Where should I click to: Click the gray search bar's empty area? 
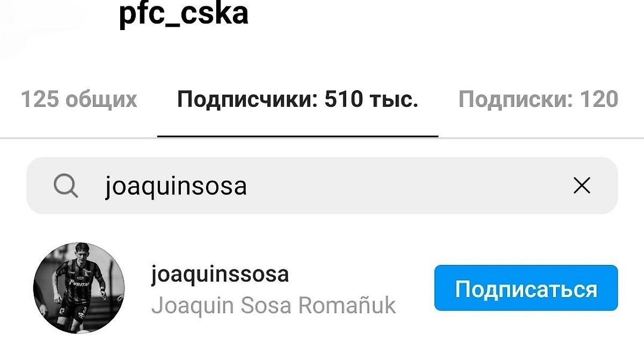coord(408,186)
